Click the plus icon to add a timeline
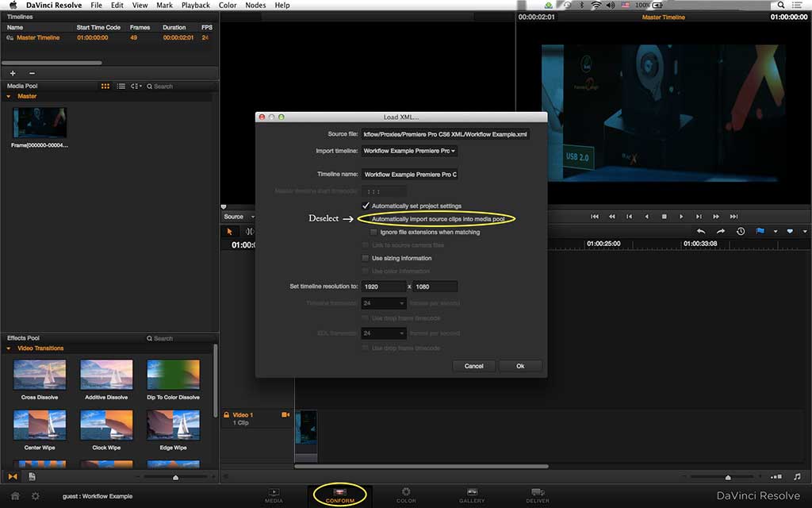This screenshot has width=812, height=508. click(x=12, y=73)
